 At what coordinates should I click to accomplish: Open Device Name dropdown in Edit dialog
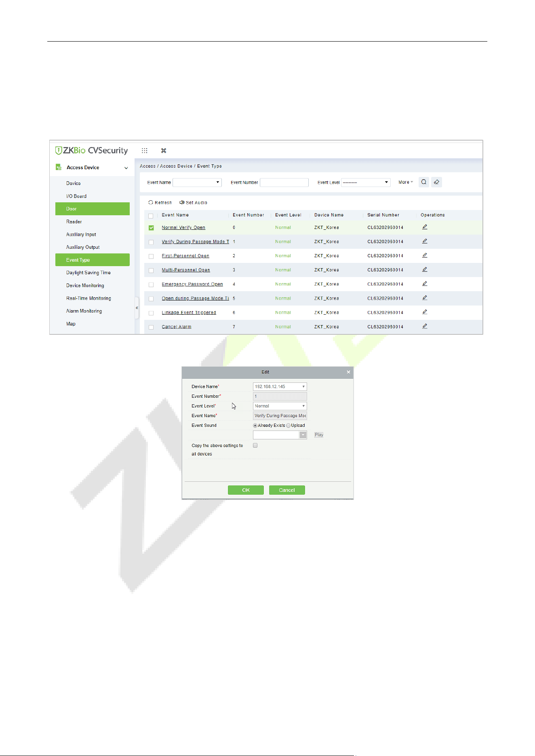(280, 386)
